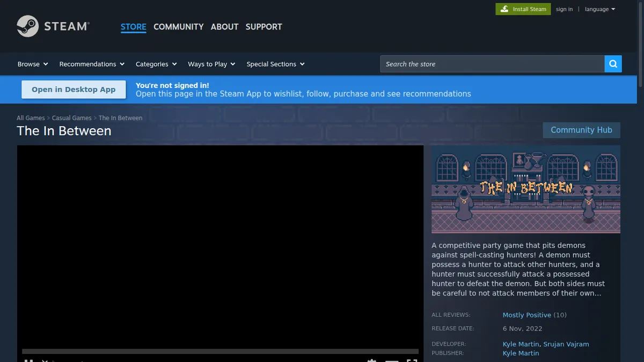The image size is (644, 362).
Task: Expand the Browse menu
Action: click(x=33, y=64)
